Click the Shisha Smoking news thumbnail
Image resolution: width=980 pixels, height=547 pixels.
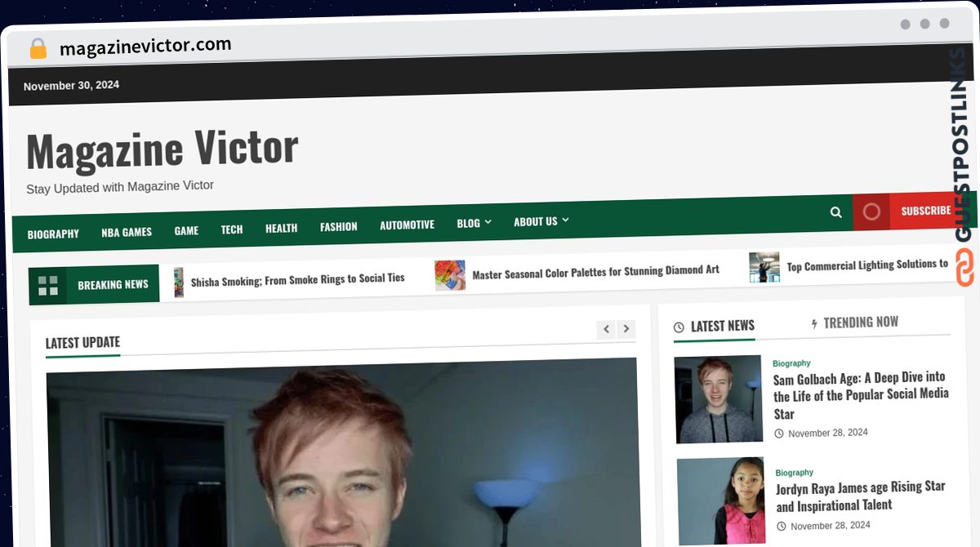pyautogui.click(x=179, y=282)
